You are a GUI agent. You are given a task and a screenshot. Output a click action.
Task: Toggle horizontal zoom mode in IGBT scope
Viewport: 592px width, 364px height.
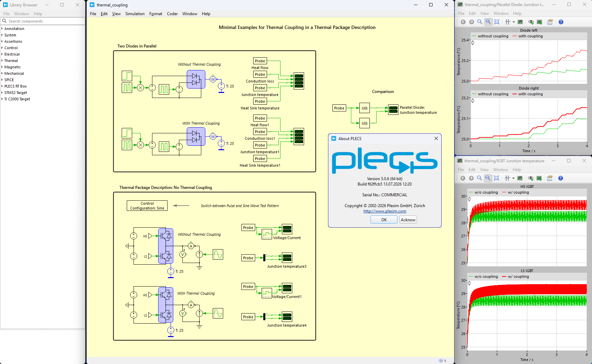488,178
